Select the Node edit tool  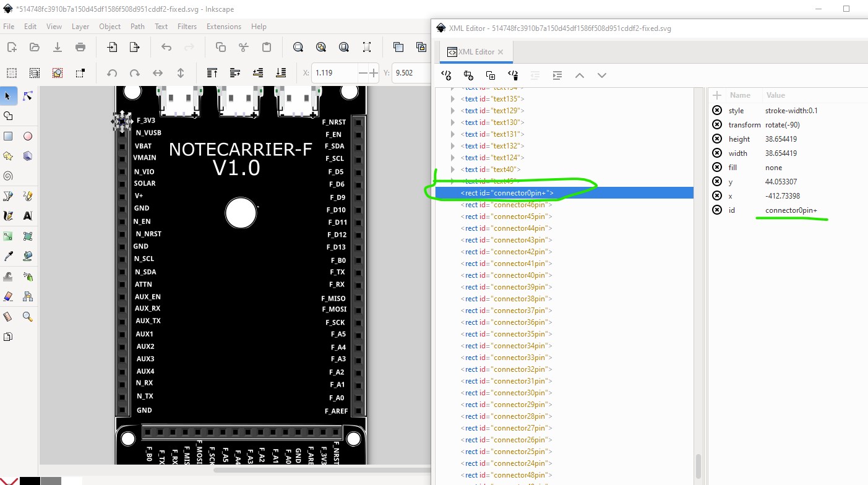tap(27, 95)
